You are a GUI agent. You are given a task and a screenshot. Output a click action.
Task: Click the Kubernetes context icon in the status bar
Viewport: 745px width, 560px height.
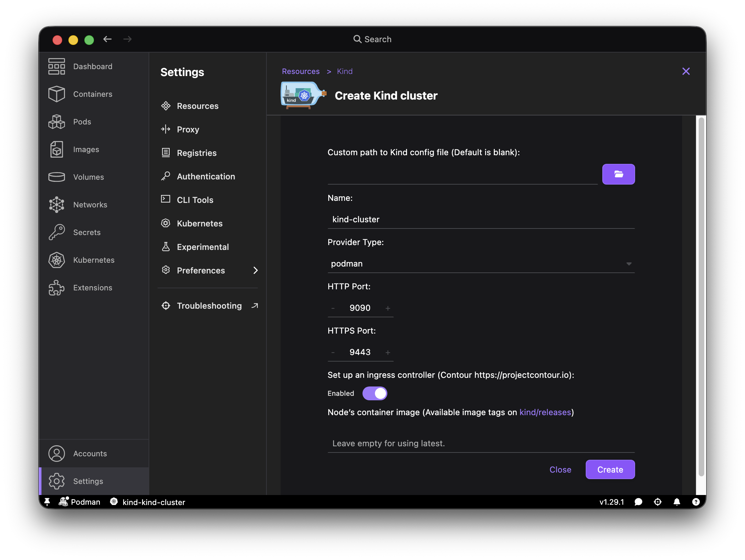tap(114, 502)
